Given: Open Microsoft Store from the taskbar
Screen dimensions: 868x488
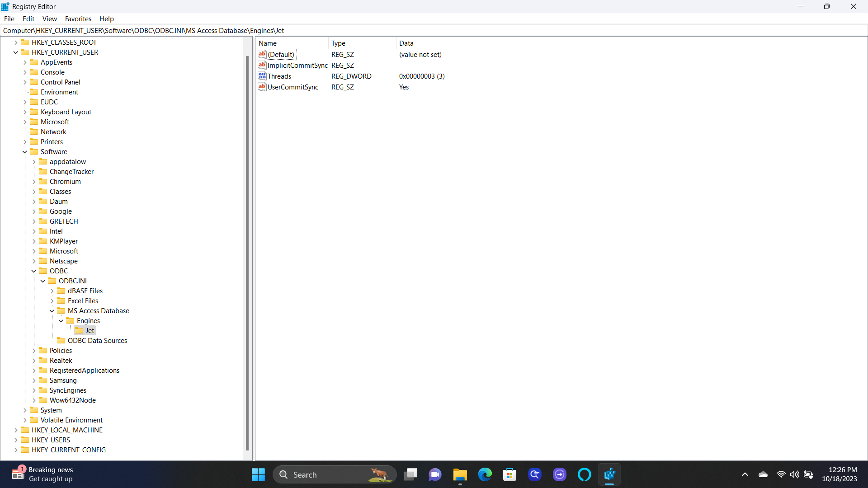Looking at the screenshot, I should pos(510,474).
